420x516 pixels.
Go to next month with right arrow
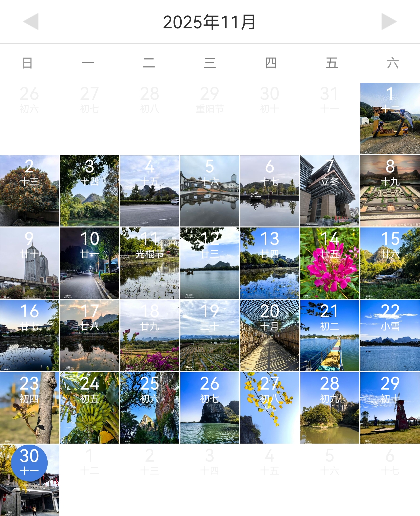pyautogui.click(x=389, y=22)
